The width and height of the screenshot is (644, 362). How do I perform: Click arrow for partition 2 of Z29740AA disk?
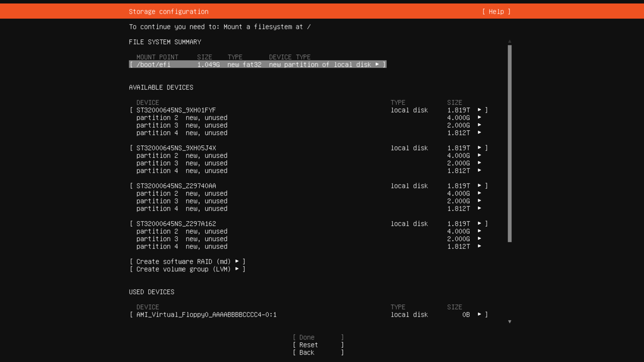coord(479,193)
